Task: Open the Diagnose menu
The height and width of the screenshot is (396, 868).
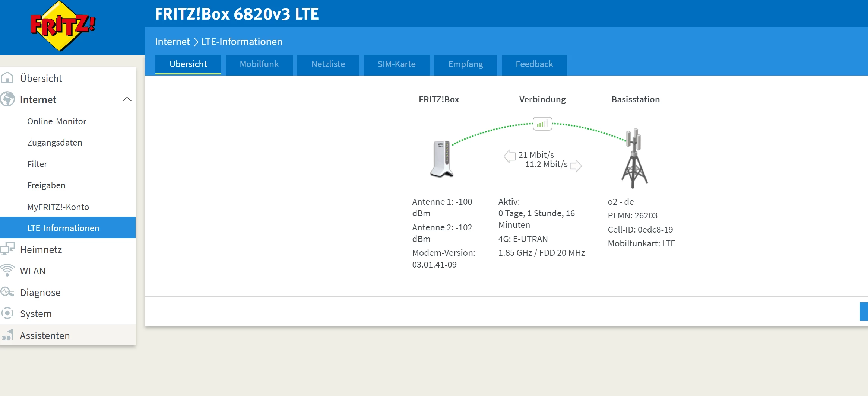Action: click(x=68, y=293)
